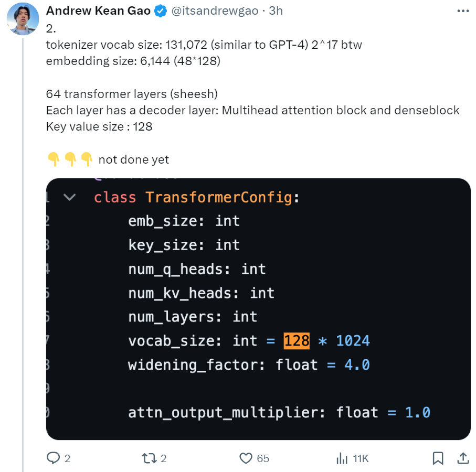Open the view analytics bar chart icon
476x472 pixels.
click(342, 458)
